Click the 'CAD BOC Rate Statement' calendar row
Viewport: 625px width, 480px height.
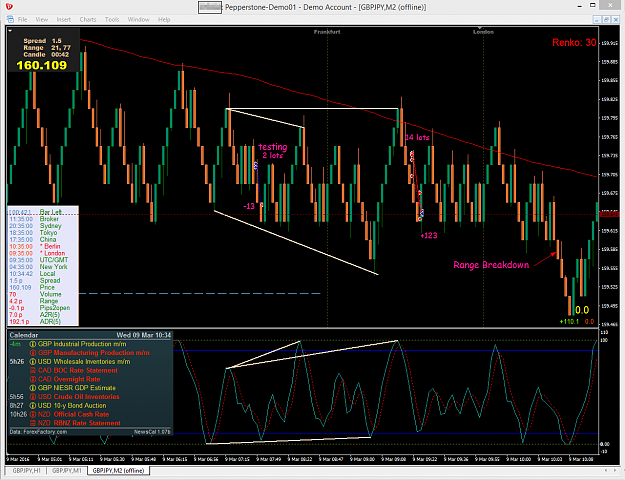pyautogui.click(x=90, y=370)
